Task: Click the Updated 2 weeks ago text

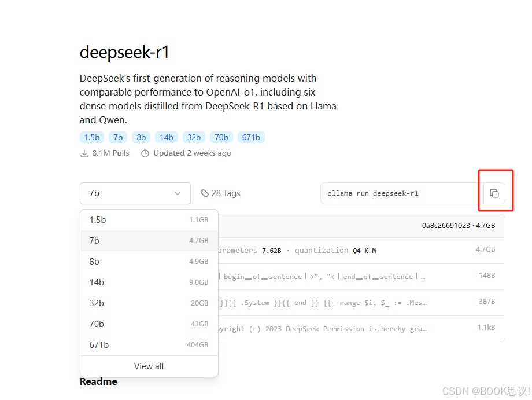Action: point(193,153)
